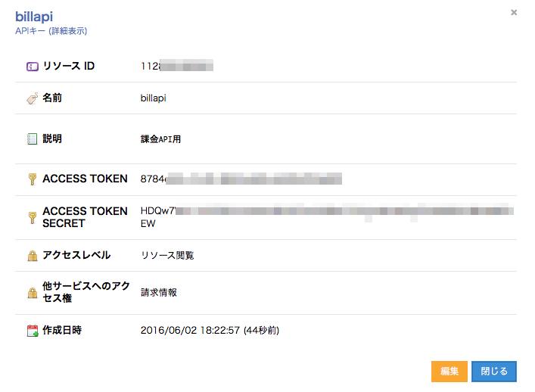The image size is (535, 392).
Task: Click the resource ID icon
Action: [x=33, y=67]
